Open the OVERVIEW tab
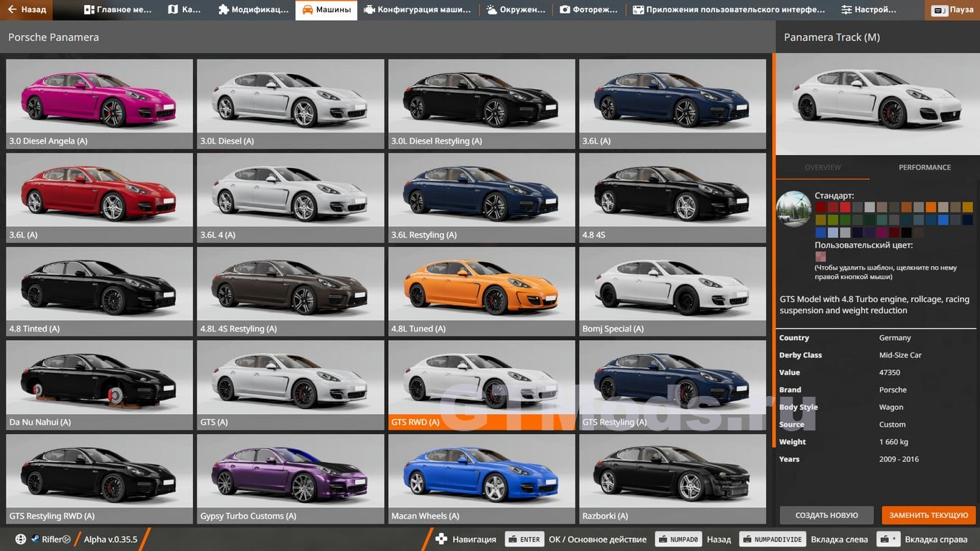 tap(822, 167)
